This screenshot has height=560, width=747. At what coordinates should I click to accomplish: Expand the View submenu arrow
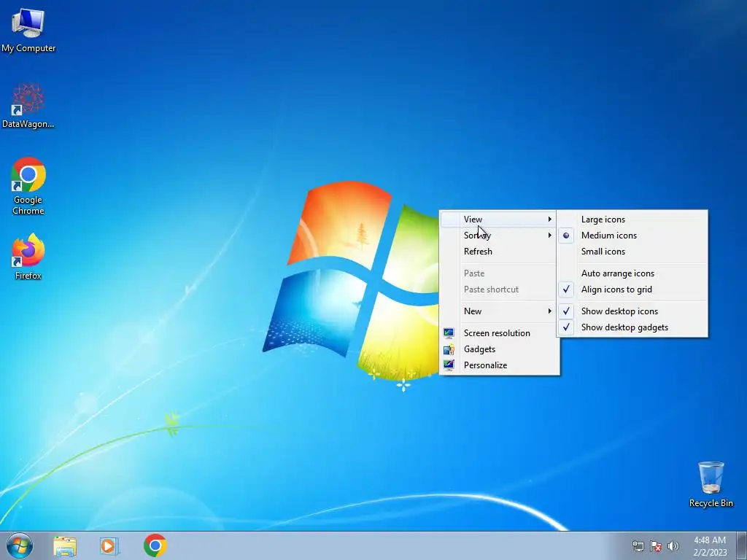[549, 219]
